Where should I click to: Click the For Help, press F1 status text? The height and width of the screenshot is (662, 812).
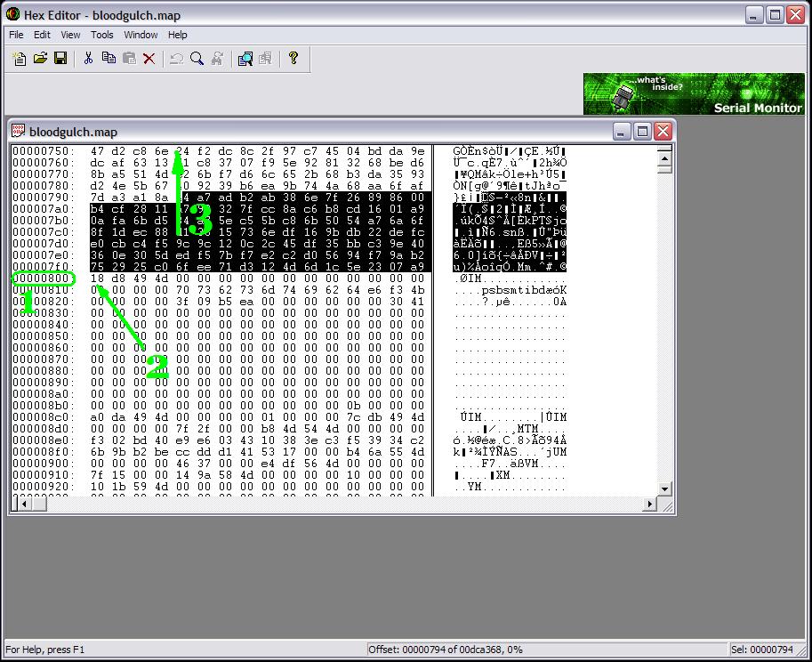tap(45, 650)
